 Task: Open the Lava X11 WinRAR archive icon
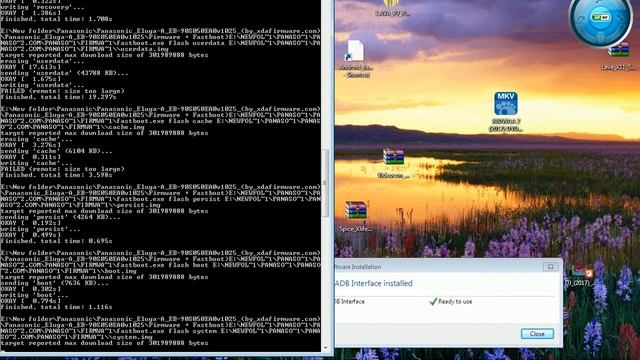[x=619, y=50]
